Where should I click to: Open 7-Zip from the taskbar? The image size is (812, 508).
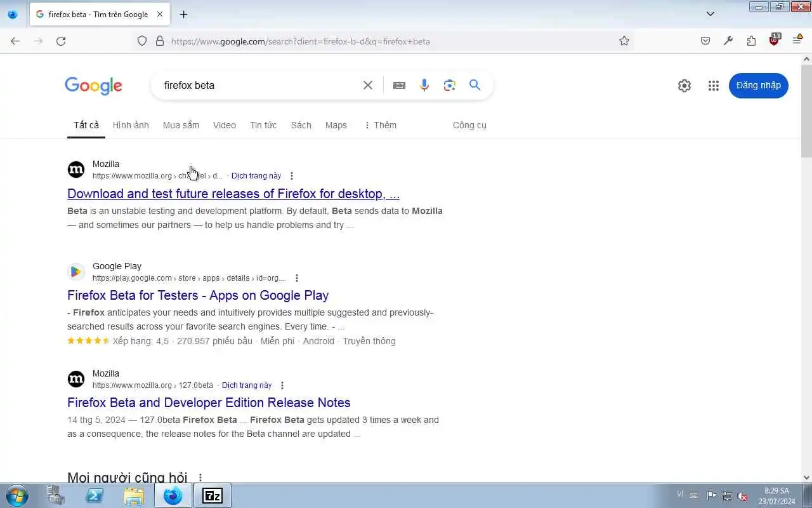(213, 495)
